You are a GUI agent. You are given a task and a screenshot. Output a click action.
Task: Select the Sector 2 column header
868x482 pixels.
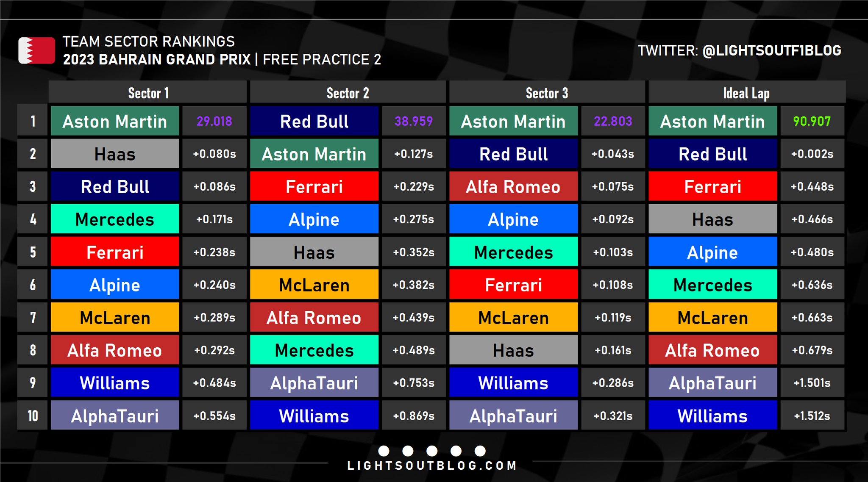(348, 93)
